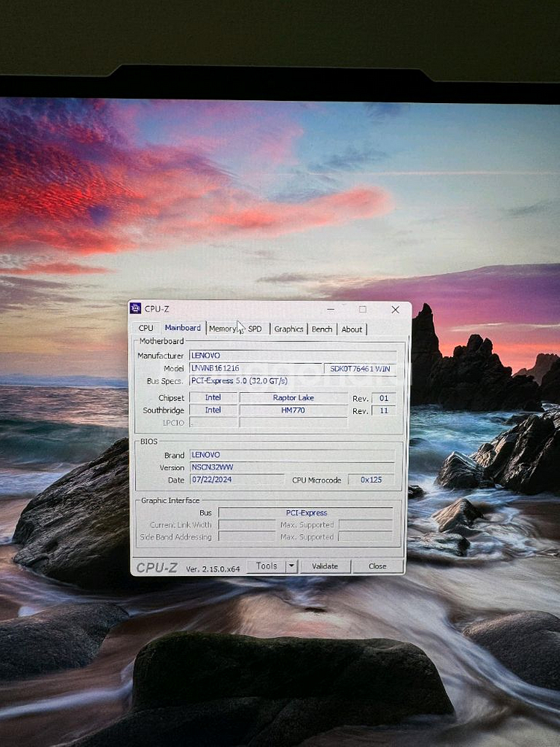Viewport: 560px width, 747px height.
Task: Click the Tools button
Action: [x=267, y=566]
